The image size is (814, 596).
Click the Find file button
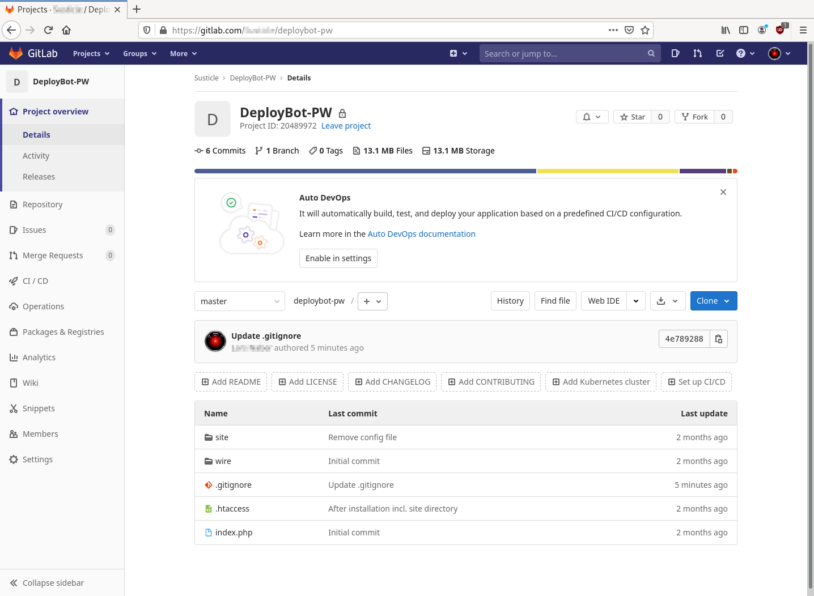(x=555, y=301)
